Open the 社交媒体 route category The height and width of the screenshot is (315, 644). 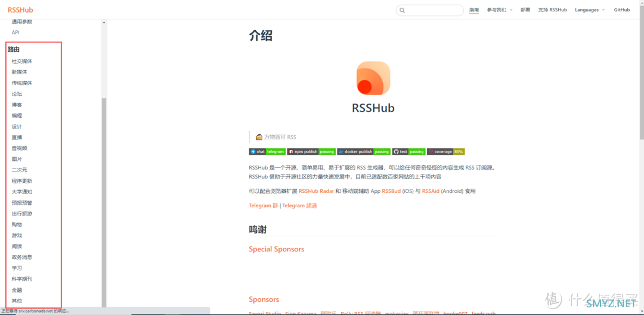pyautogui.click(x=22, y=61)
